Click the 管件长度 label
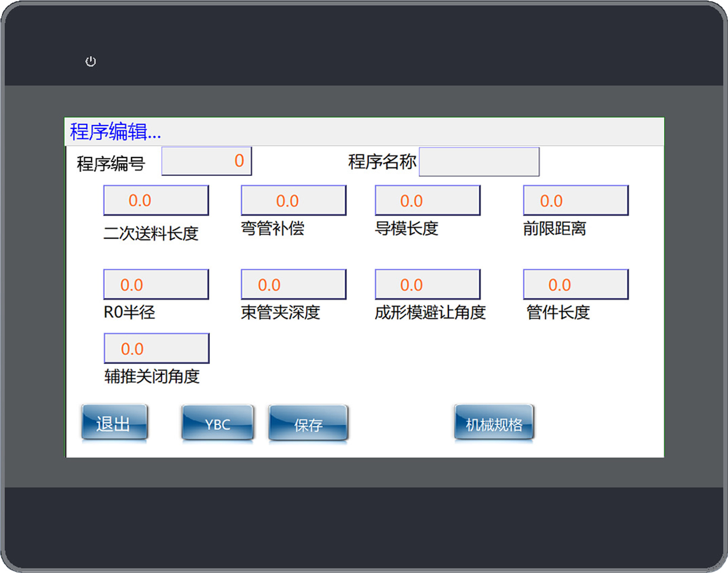728x573 pixels. pos(558,312)
